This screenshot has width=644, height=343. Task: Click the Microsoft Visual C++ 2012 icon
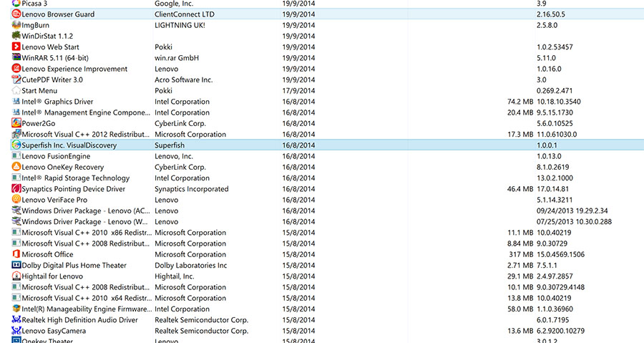pos(16,134)
